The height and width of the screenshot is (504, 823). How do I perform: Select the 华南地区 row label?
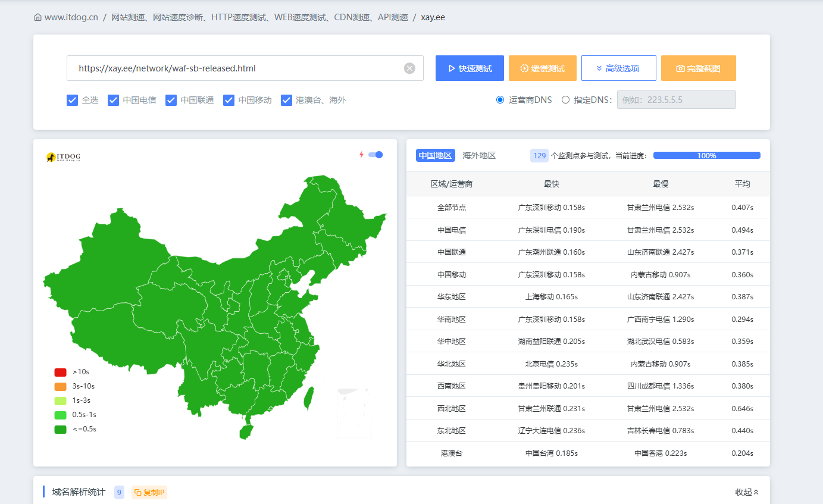pos(452,320)
